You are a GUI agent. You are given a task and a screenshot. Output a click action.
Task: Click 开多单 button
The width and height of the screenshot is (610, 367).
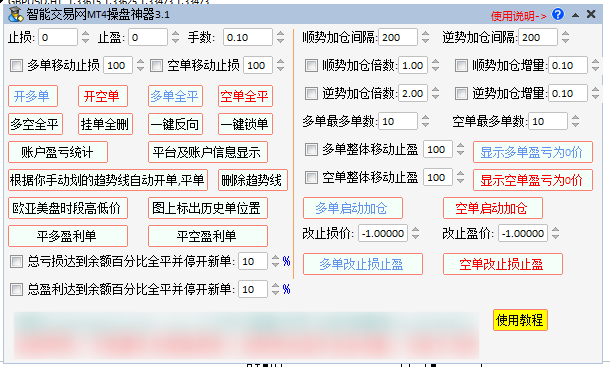coord(33,96)
